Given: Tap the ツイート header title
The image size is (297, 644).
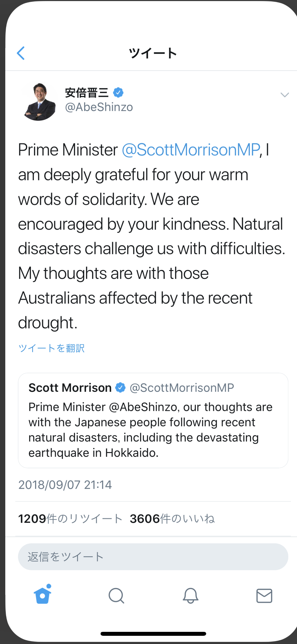Looking at the screenshot, I should 153,53.
